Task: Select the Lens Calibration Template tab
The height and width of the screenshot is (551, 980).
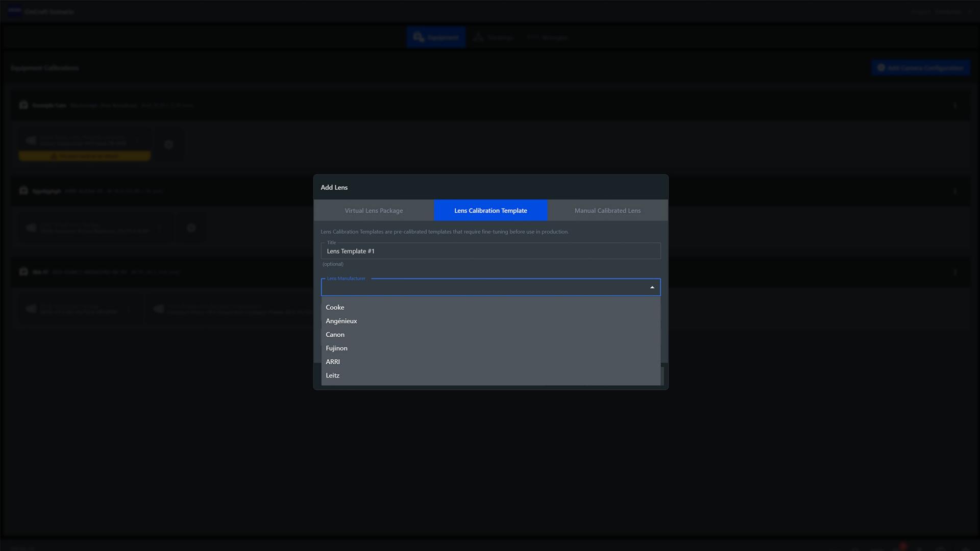Action: pyautogui.click(x=491, y=210)
